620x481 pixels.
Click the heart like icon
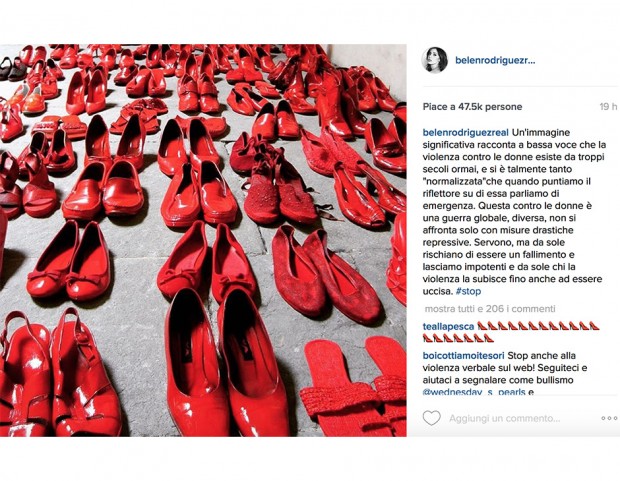(x=431, y=418)
